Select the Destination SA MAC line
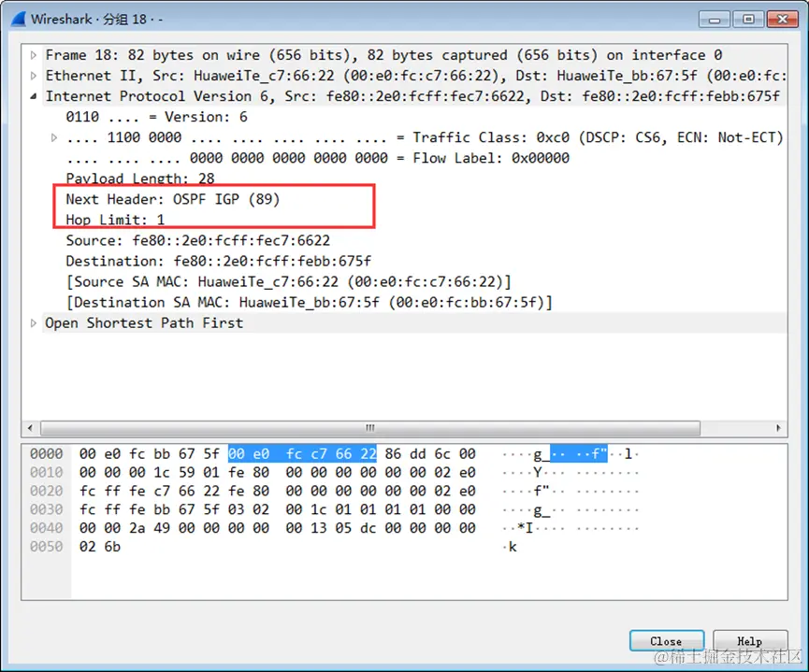The image size is (809, 672). coord(310,303)
